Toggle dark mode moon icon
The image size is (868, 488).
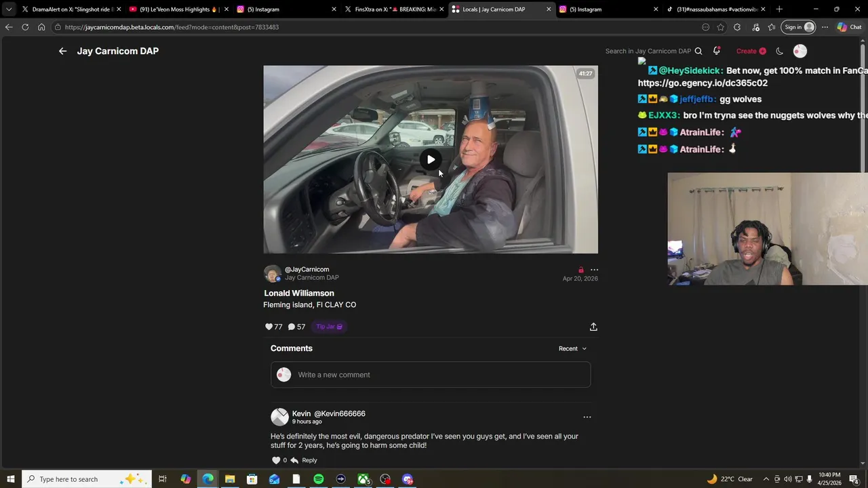(780, 51)
